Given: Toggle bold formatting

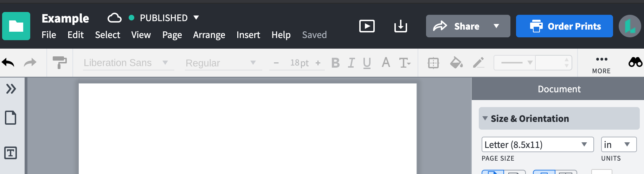Looking at the screenshot, I should coord(335,63).
